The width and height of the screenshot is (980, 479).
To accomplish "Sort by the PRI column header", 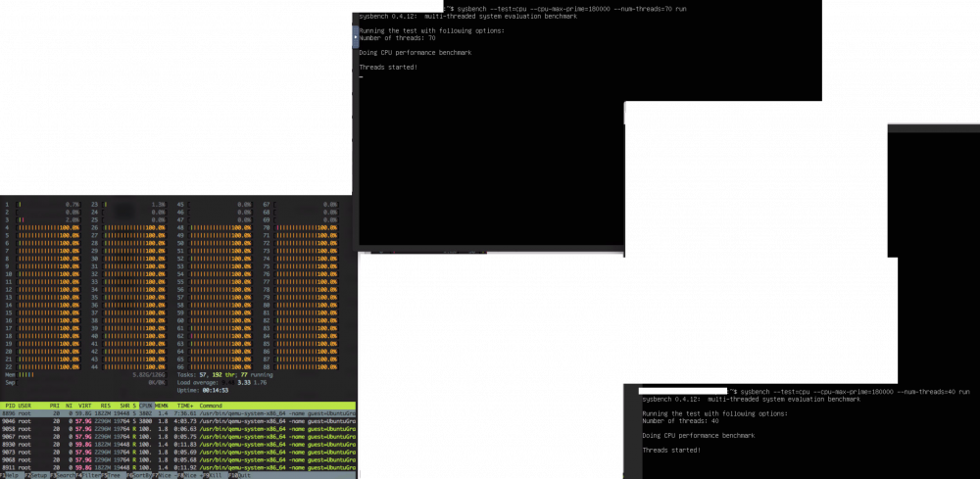I will pyautogui.click(x=54, y=406).
